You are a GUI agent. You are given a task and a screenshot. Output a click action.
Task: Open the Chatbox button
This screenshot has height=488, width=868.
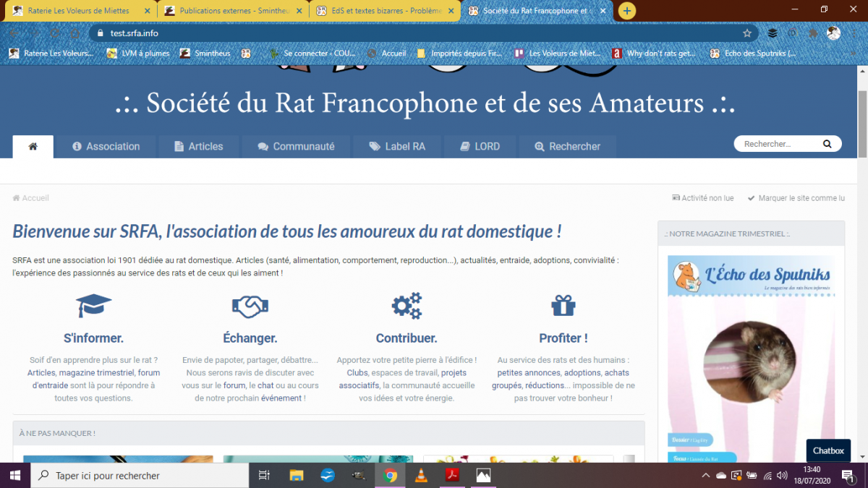pyautogui.click(x=828, y=450)
